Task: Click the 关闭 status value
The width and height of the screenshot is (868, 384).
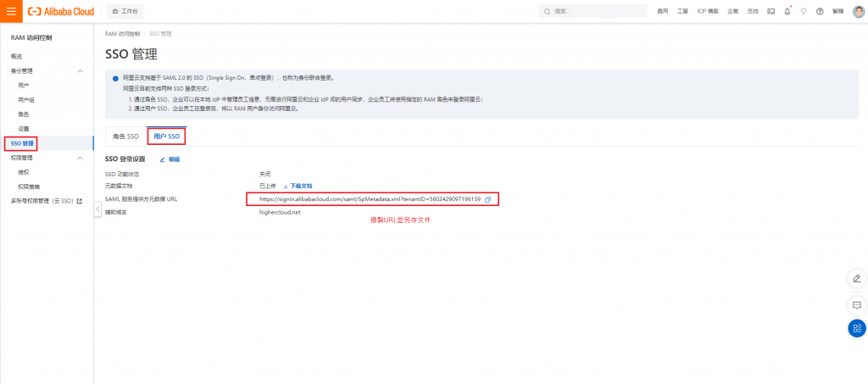Action: (x=264, y=173)
